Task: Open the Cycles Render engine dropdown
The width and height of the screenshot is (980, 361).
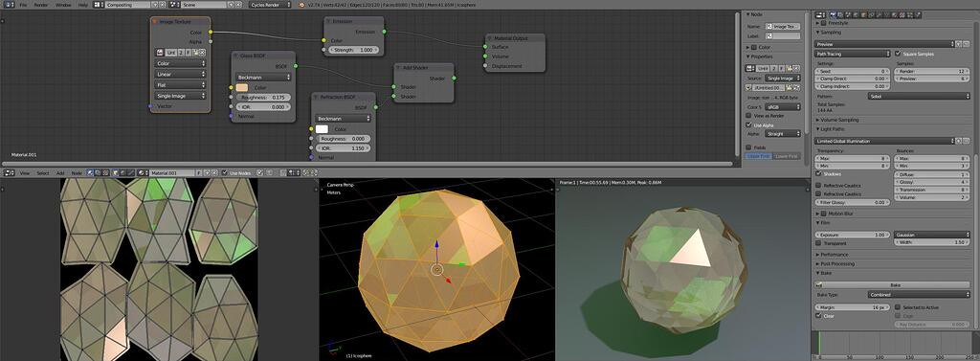Action: coord(270,5)
